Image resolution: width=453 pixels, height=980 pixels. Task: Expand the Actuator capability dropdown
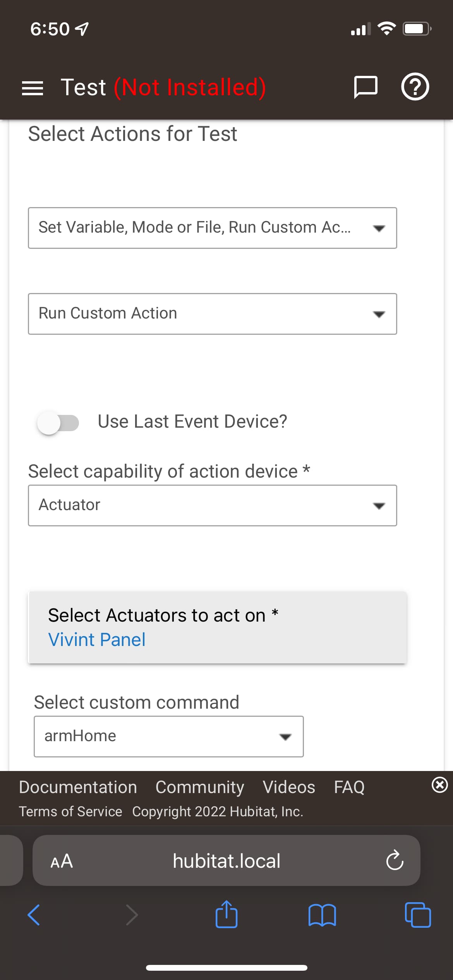click(x=212, y=505)
